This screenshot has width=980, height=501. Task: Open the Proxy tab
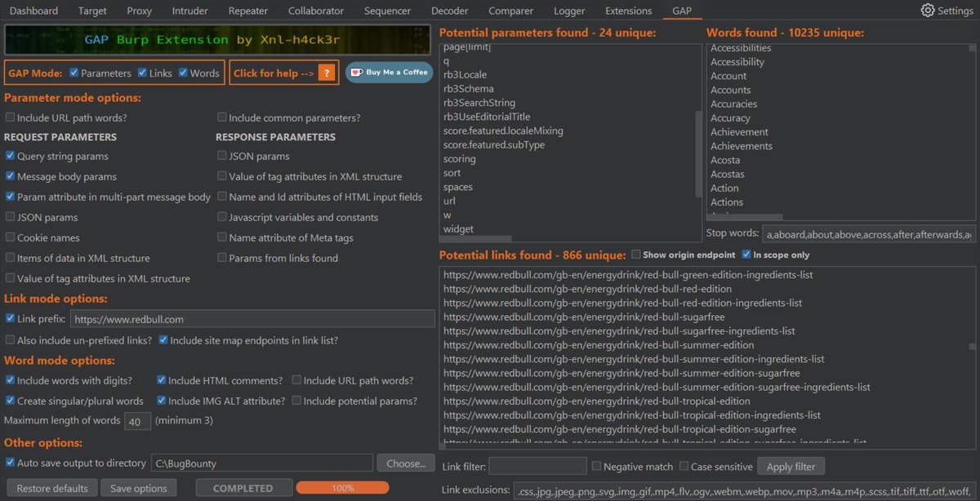[139, 11]
